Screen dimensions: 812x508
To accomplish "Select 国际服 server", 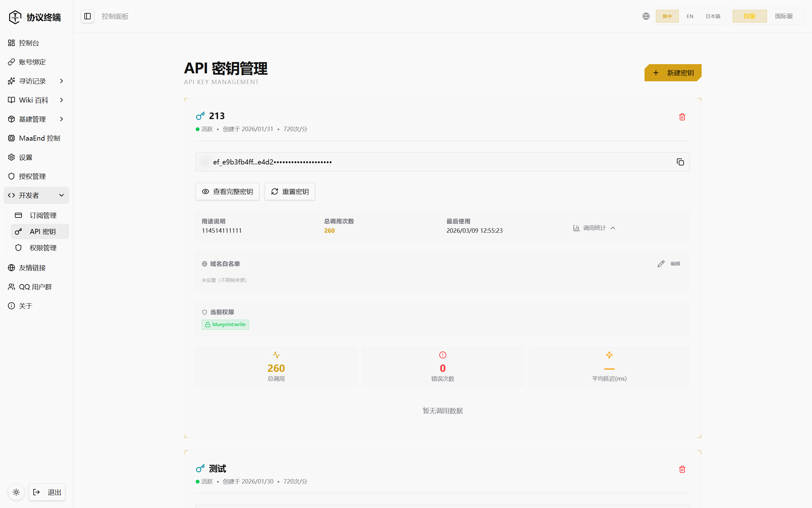I will [x=784, y=16].
